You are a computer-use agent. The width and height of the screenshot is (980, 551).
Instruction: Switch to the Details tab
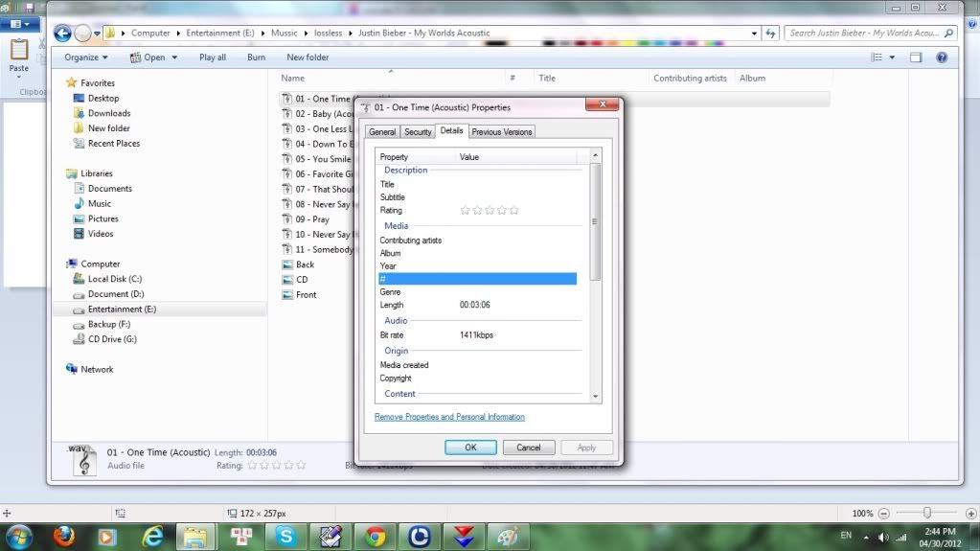click(451, 130)
